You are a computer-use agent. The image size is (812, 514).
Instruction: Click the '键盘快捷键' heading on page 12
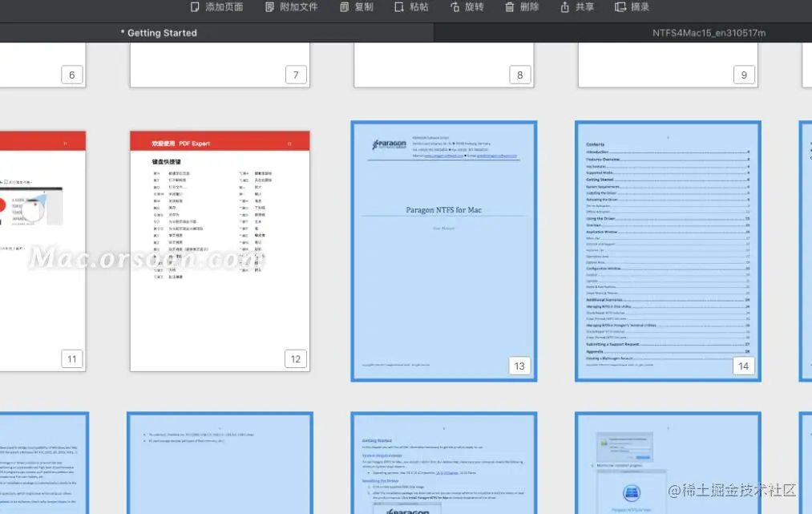pyautogui.click(x=166, y=162)
